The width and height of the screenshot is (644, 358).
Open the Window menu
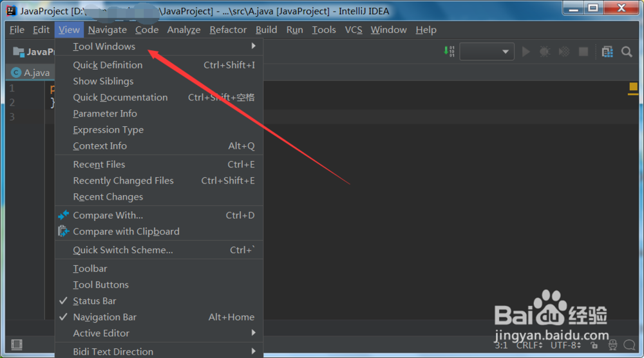point(388,30)
